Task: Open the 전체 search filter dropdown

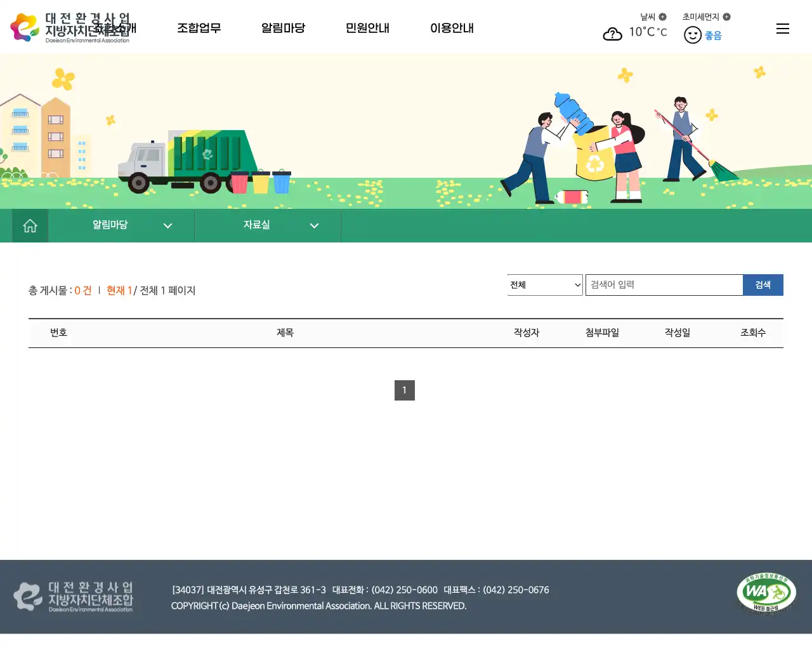Action: (544, 284)
